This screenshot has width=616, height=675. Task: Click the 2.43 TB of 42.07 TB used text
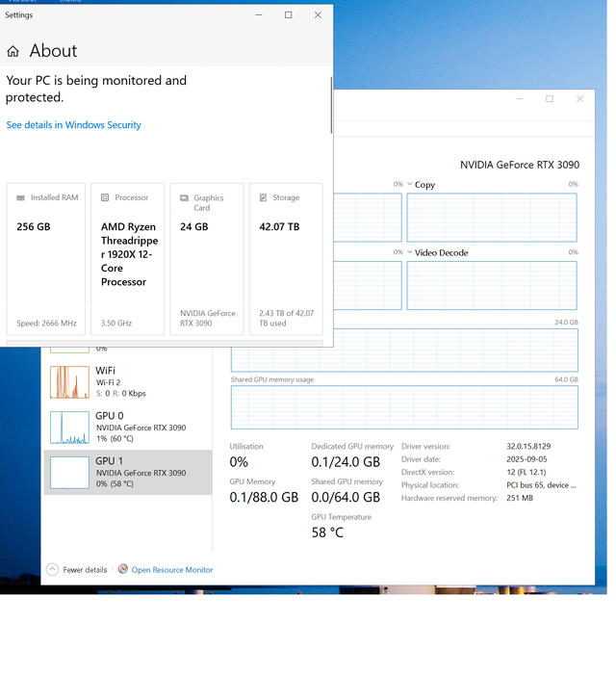tap(287, 318)
